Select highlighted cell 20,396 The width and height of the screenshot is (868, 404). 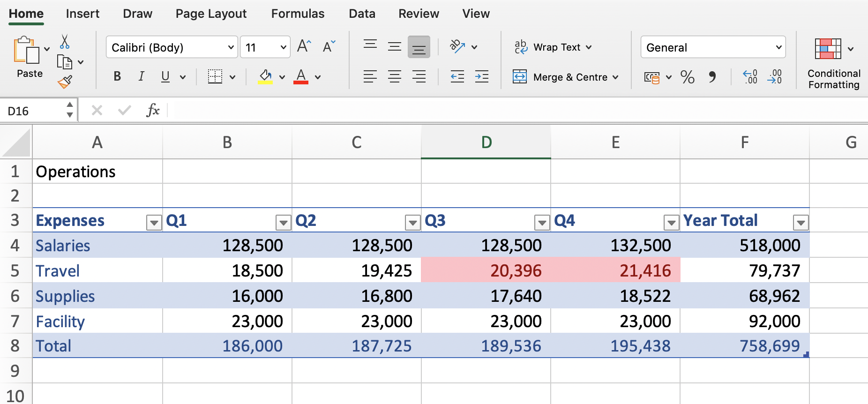pyautogui.click(x=486, y=270)
